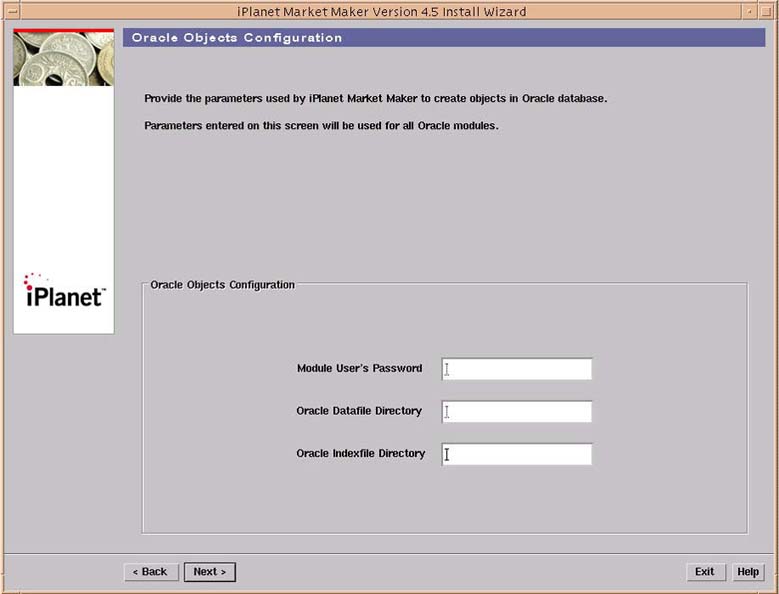Click the Next > button
This screenshot has width=779, height=594.
(210, 572)
